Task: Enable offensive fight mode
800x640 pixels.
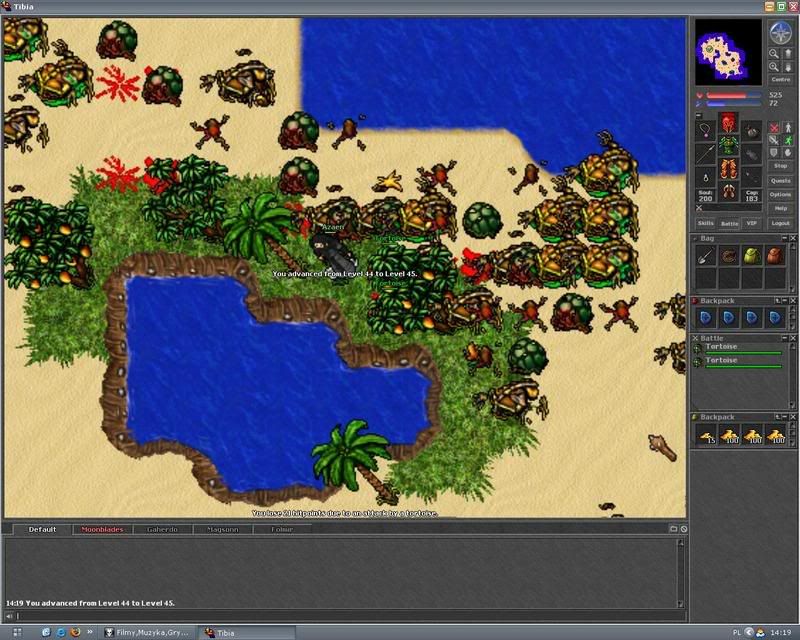Action: [x=774, y=128]
